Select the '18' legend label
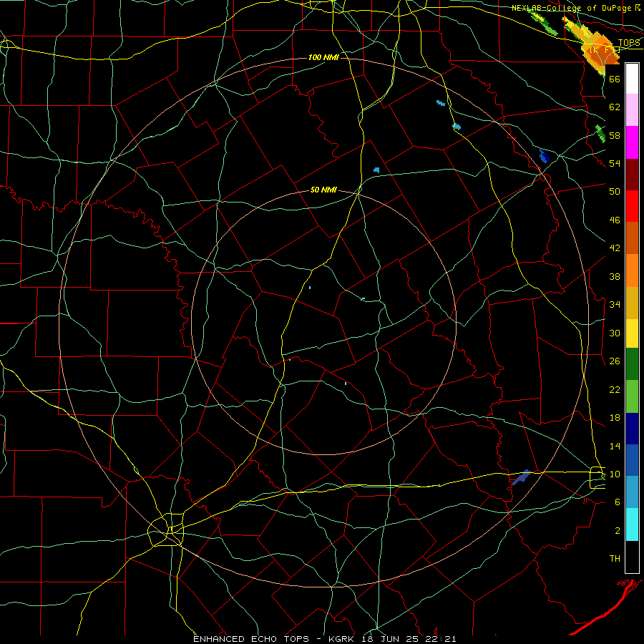644x644 pixels. [615, 418]
